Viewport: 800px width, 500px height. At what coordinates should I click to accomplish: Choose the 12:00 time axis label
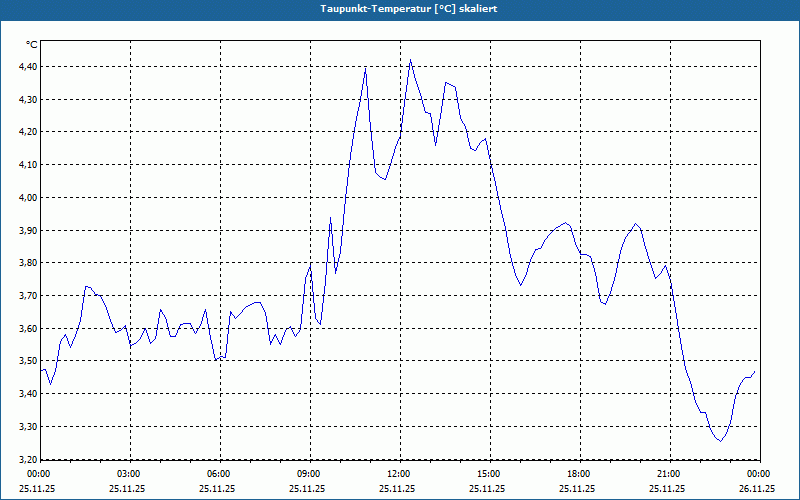[398, 474]
